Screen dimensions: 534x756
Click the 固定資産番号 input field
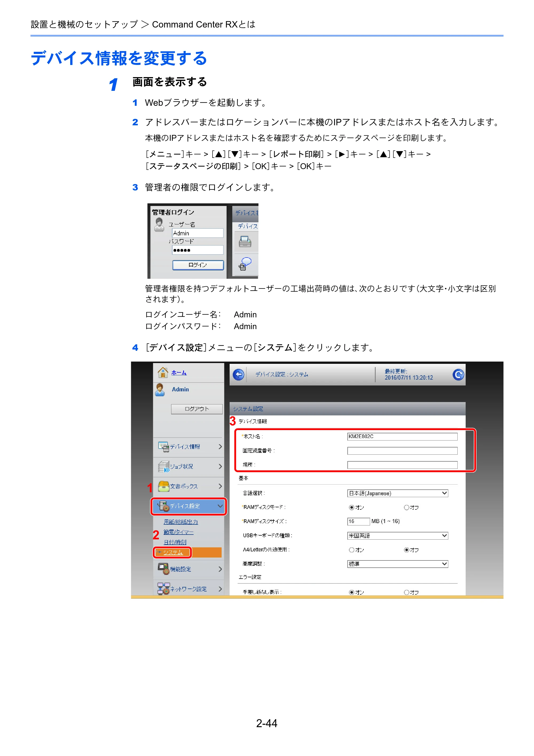402,451
